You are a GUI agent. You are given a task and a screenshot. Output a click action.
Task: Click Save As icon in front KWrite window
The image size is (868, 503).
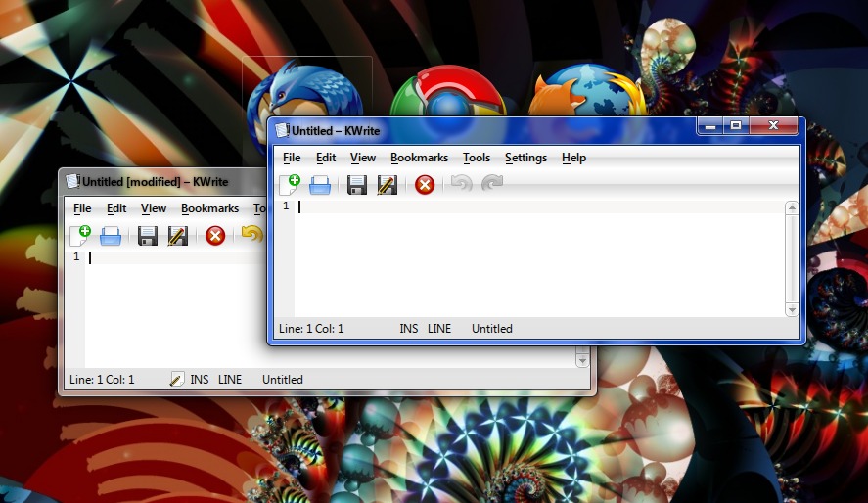coord(387,185)
